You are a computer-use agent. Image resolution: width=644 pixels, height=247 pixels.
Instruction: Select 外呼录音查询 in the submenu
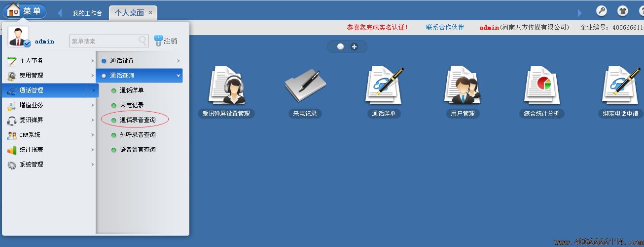138,135
